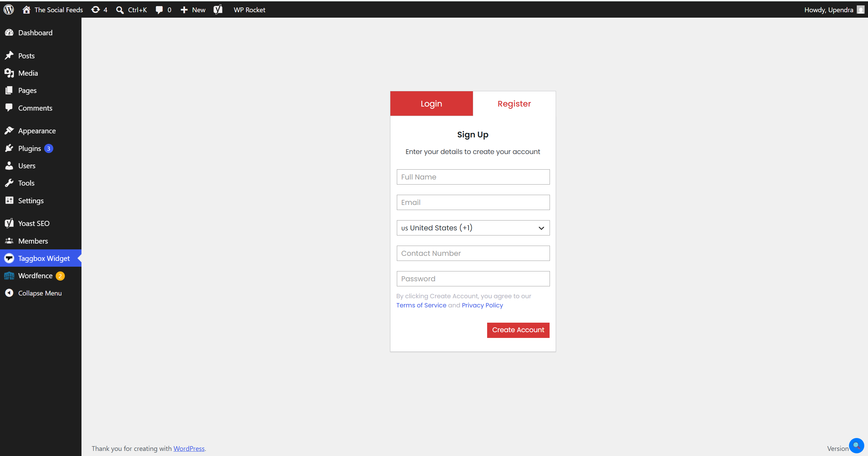
Task: Focus the Contact Number field
Action: click(473, 253)
